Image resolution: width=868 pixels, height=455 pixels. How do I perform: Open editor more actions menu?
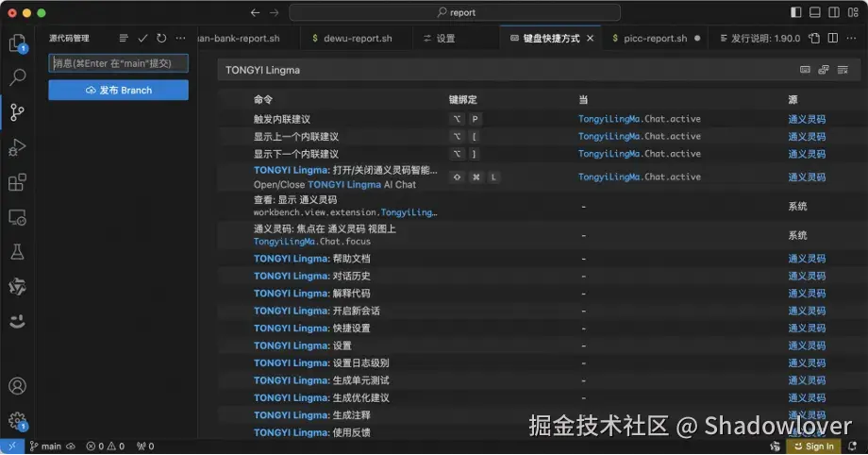tap(851, 39)
